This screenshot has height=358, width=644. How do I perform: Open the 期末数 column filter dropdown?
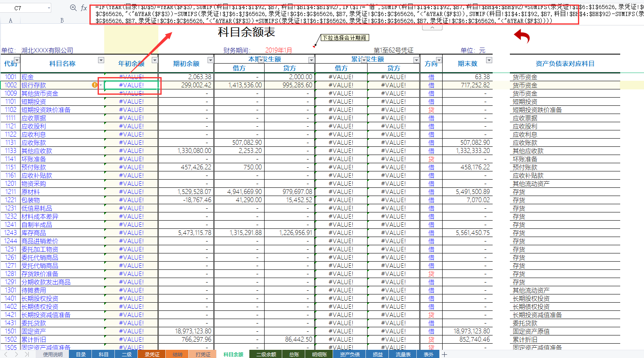[489, 60]
